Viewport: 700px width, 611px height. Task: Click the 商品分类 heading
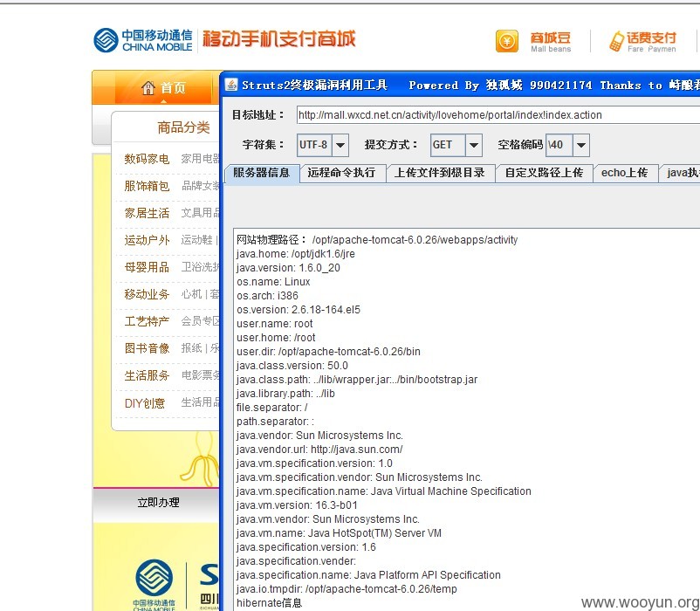pos(183,127)
